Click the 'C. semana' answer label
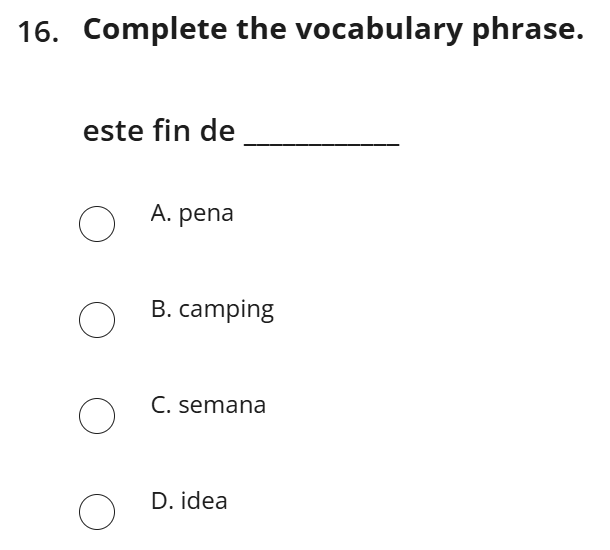The width and height of the screenshot is (610, 550). 208,405
